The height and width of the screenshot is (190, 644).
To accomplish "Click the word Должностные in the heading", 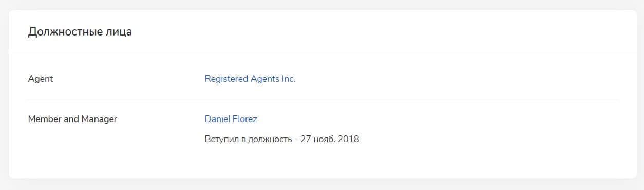I will point(66,31).
